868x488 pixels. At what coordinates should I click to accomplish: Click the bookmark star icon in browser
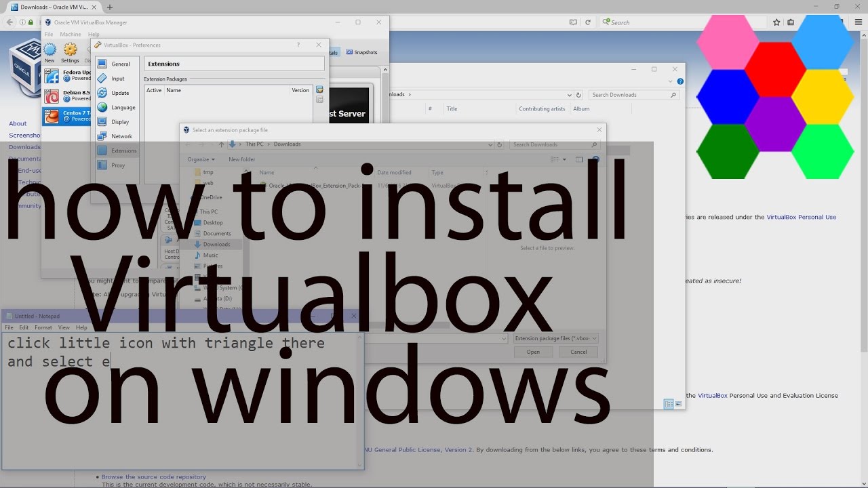tap(776, 22)
